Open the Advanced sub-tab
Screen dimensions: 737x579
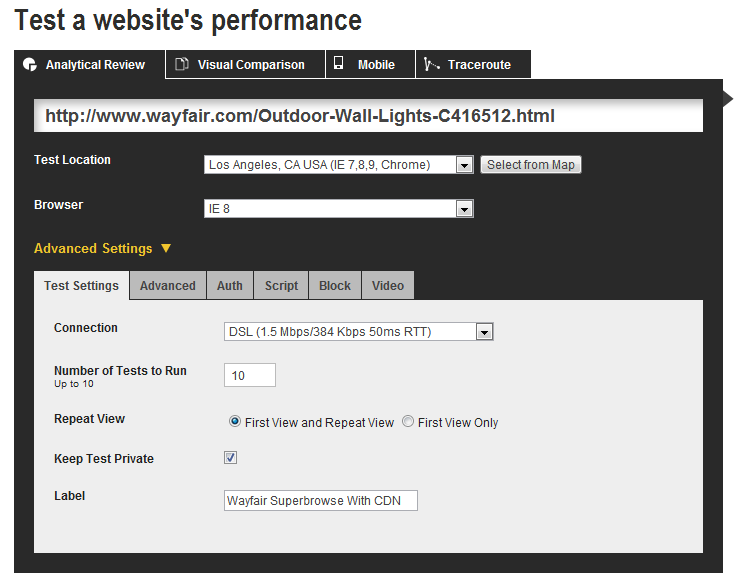(x=168, y=285)
